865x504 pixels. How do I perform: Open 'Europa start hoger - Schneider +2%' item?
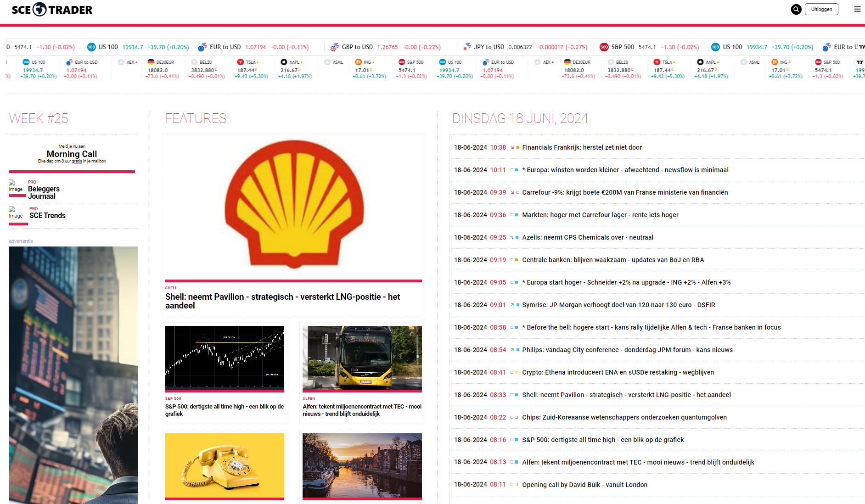pyautogui.click(x=626, y=282)
